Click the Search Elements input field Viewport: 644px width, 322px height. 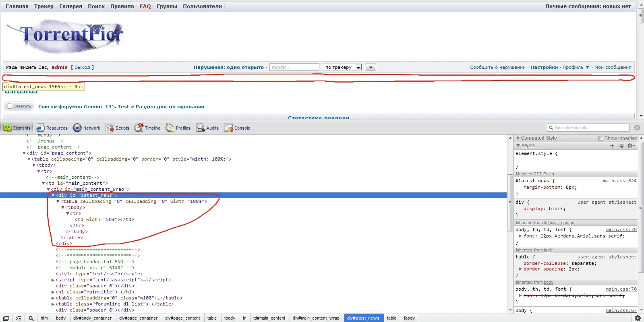(588, 128)
